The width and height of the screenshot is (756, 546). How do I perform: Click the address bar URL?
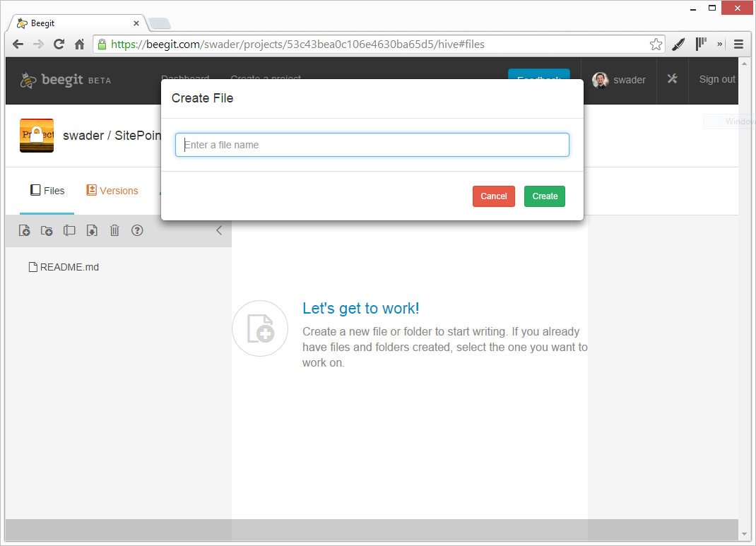298,44
